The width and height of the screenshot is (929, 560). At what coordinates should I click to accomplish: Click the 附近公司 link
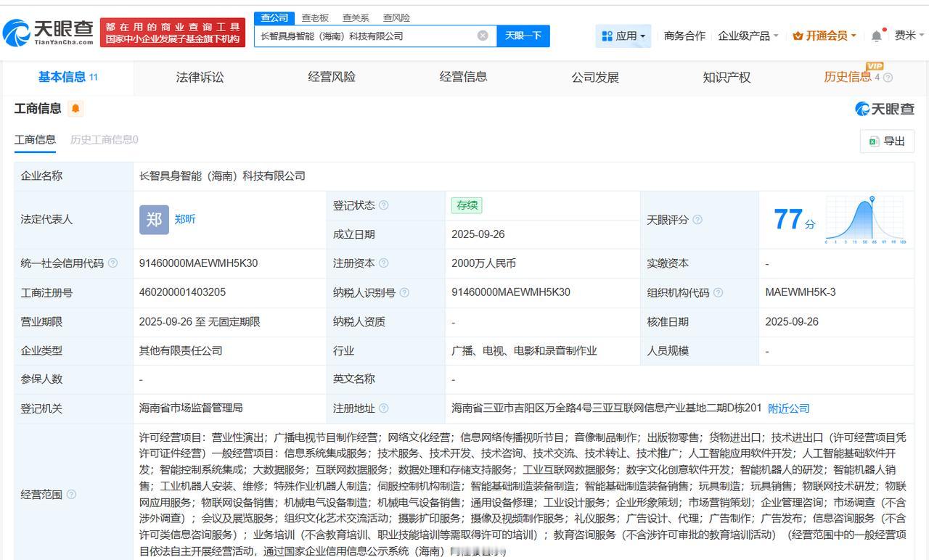[789, 408]
